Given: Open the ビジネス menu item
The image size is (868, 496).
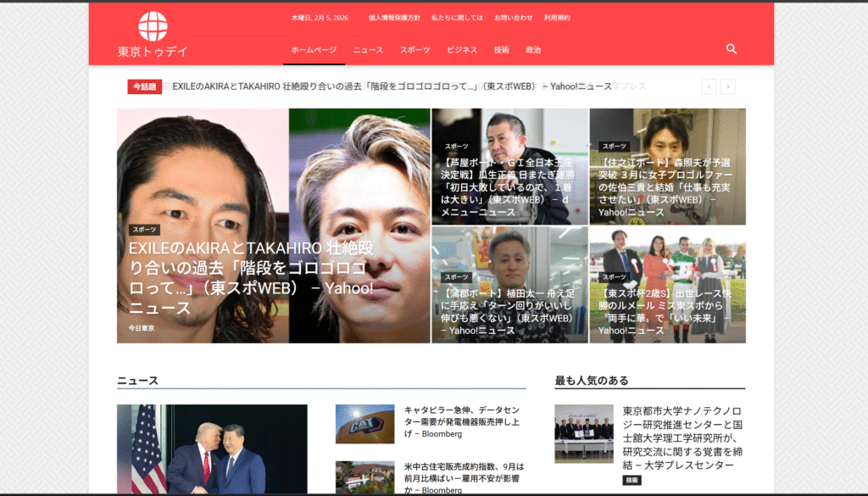Looking at the screenshot, I should click(462, 50).
